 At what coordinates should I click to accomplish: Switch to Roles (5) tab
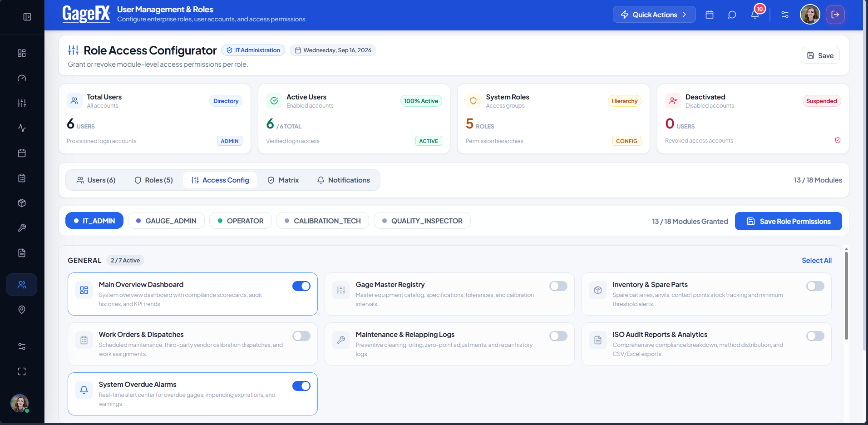click(x=153, y=180)
